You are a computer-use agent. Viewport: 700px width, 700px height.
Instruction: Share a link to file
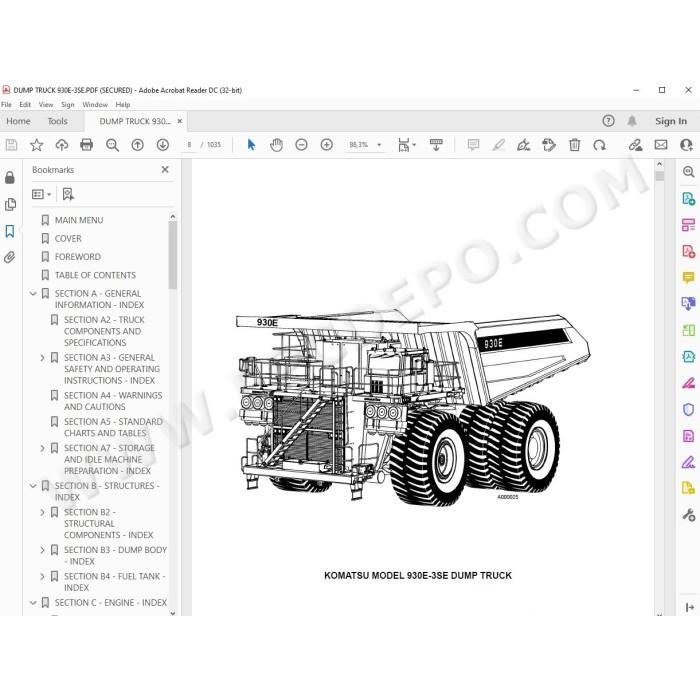click(x=635, y=145)
